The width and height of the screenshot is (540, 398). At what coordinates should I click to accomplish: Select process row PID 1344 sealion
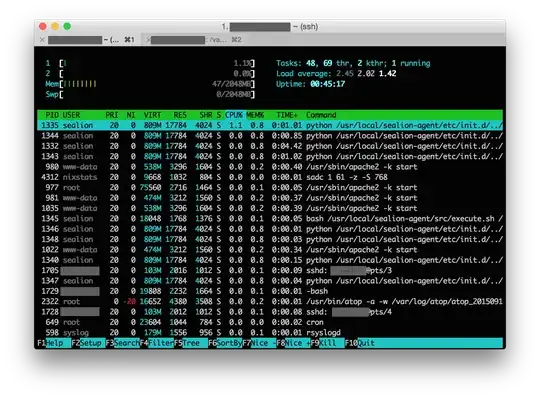270,136
